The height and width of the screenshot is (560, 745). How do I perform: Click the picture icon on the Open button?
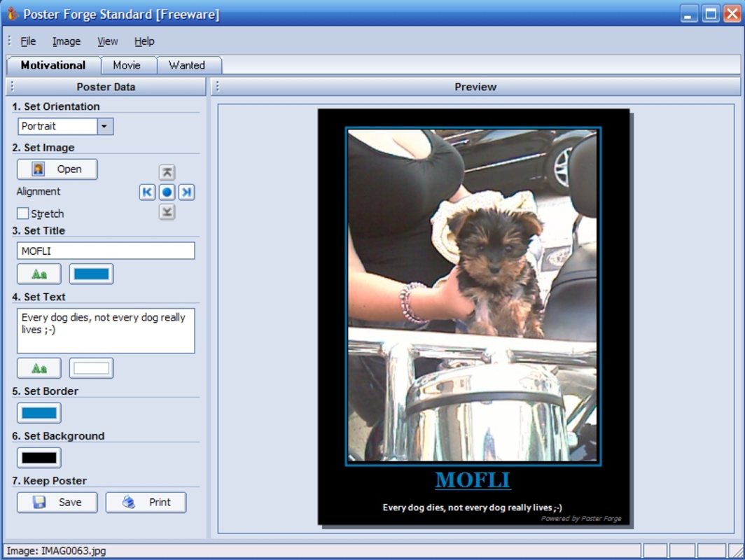[x=37, y=169]
